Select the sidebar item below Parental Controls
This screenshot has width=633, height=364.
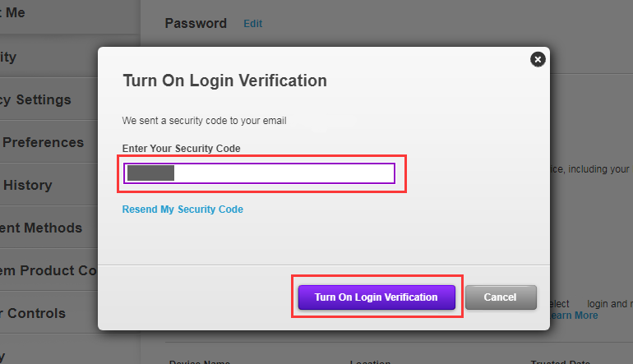pos(8,353)
